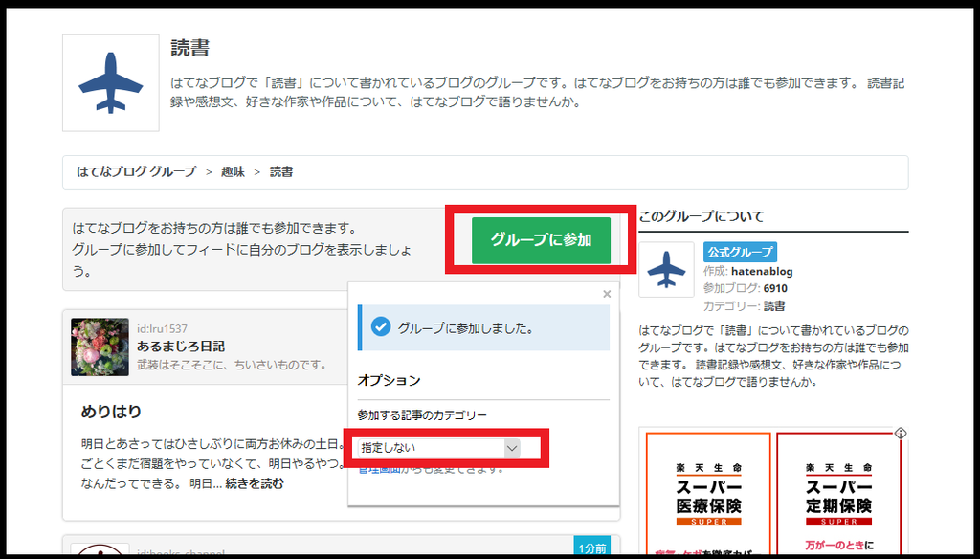Click the flower avatar thumbnail of Iru1537
This screenshot has height=559, width=980.
click(x=100, y=347)
